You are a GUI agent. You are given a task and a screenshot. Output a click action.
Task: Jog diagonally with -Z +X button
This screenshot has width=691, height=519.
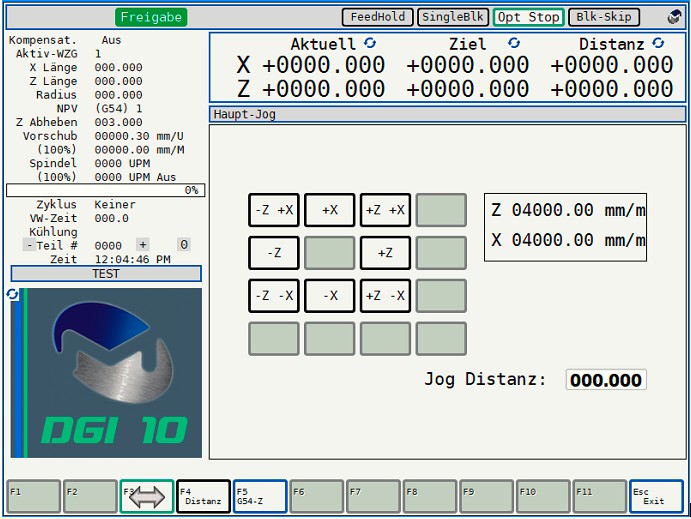tap(274, 210)
